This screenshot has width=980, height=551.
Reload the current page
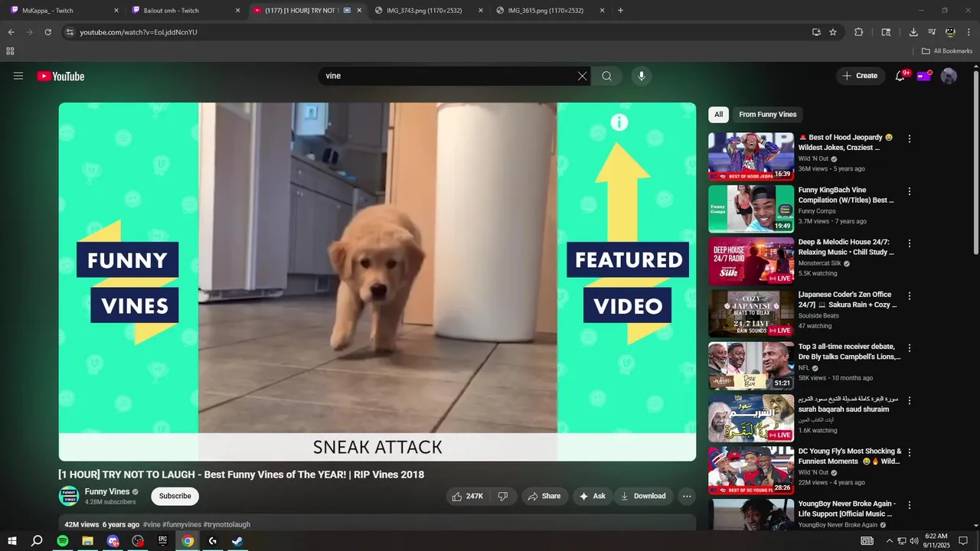(x=47, y=32)
